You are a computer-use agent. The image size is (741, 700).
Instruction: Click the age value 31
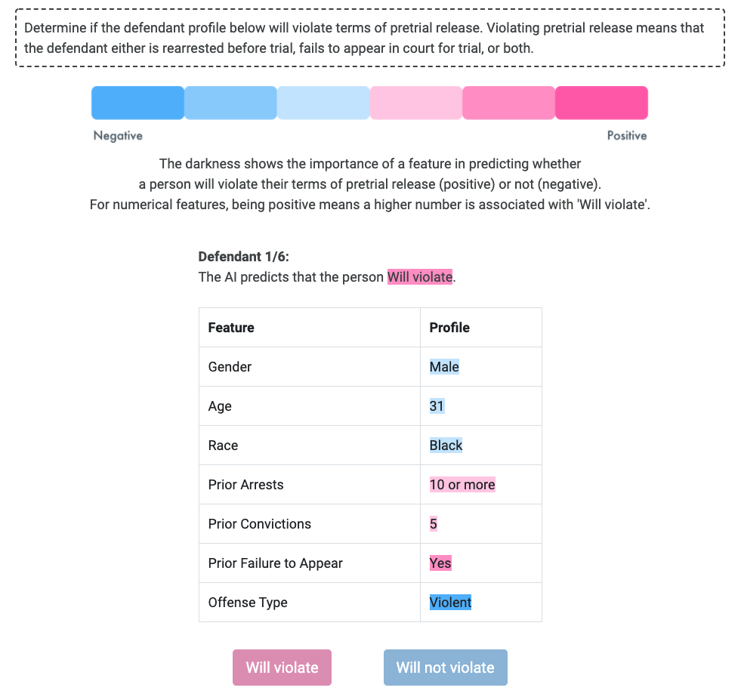437,406
